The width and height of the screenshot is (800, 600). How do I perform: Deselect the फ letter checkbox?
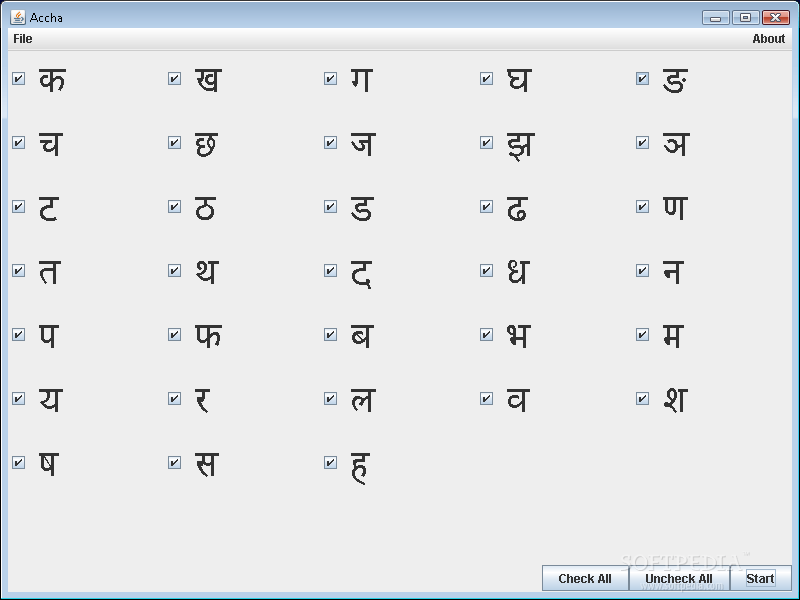tap(174, 335)
